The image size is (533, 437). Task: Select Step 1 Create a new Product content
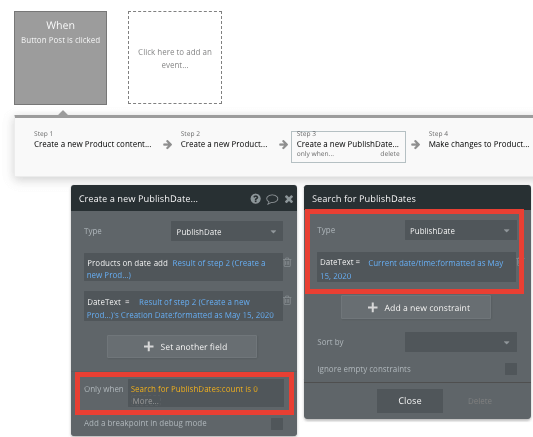point(92,140)
